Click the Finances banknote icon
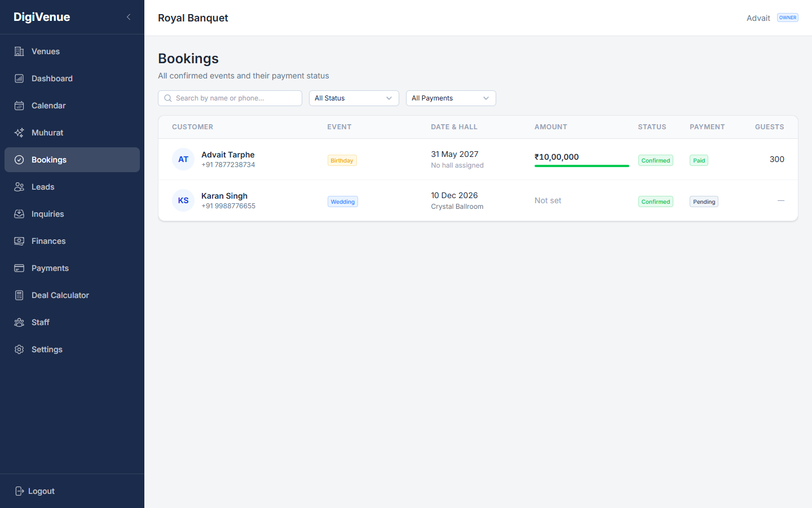This screenshot has height=508, width=812. (x=19, y=241)
